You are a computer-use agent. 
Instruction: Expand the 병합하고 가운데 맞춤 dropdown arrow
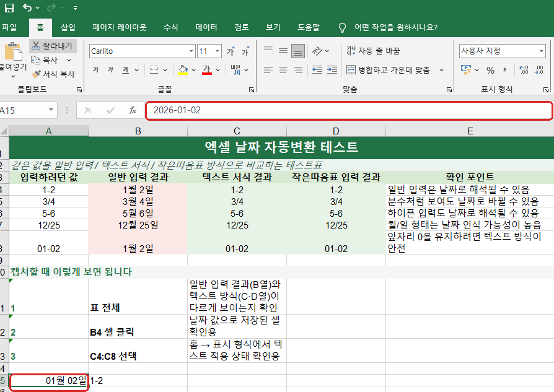coord(441,70)
